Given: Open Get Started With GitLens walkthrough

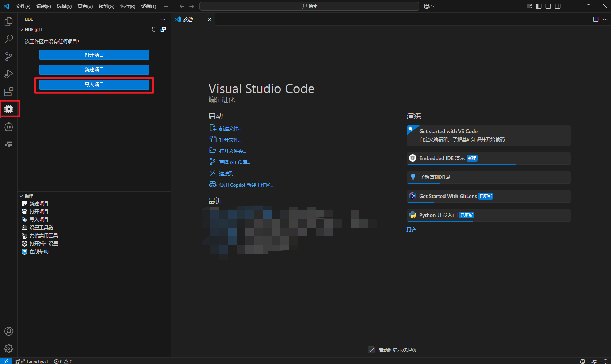Looking at the screenshot, I should coord(489,196).
